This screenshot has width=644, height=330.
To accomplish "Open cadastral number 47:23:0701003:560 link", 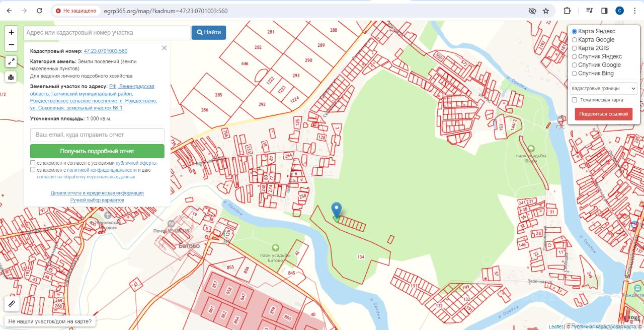I will [x=106, y=51].
